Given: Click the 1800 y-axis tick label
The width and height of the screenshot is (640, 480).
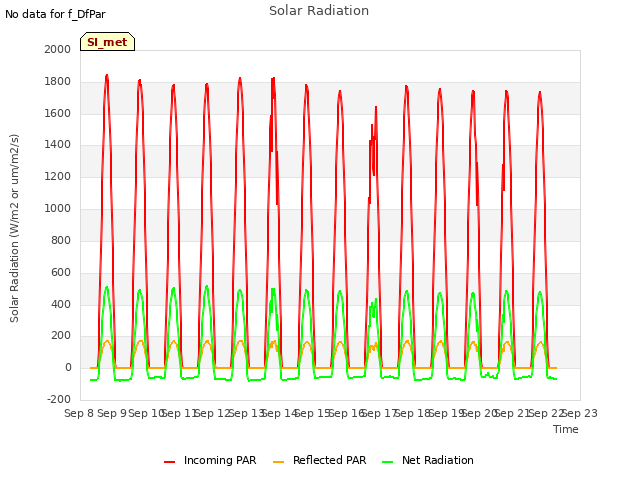Looking at the screenshot, I should pyautogui.click(x=58, y=82).
